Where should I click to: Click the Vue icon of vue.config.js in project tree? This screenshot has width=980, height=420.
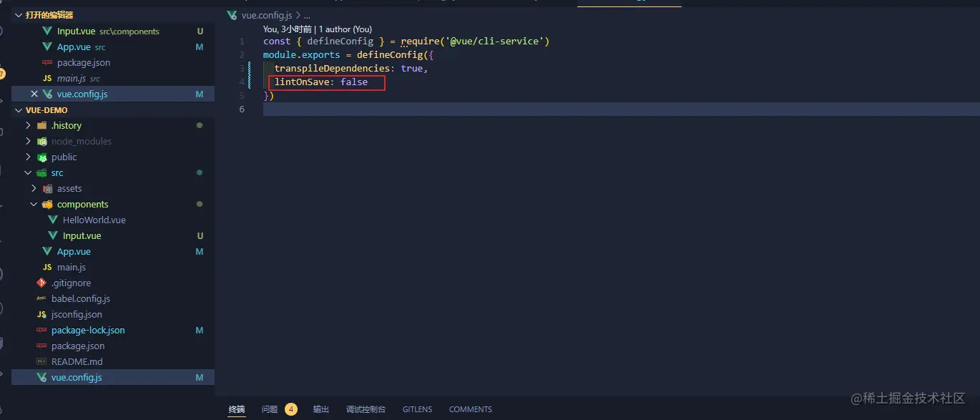coord(41,377)
